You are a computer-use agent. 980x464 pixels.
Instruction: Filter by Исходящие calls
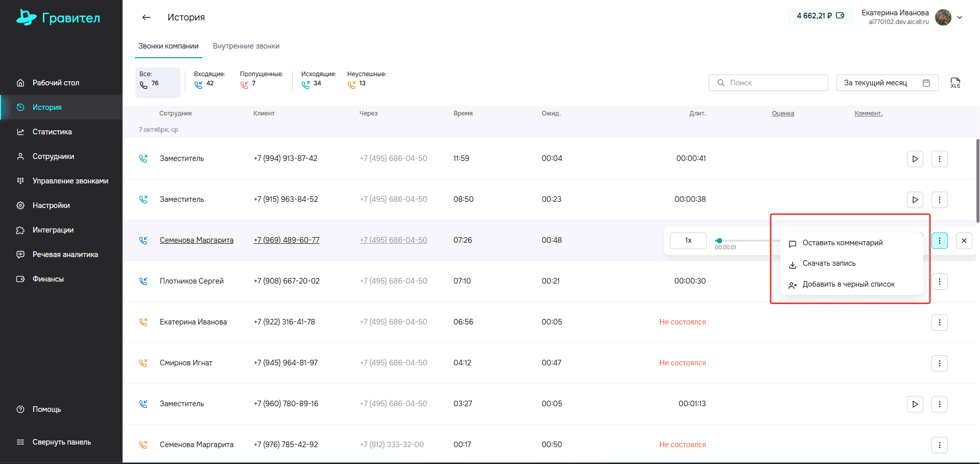pos(319,79)
